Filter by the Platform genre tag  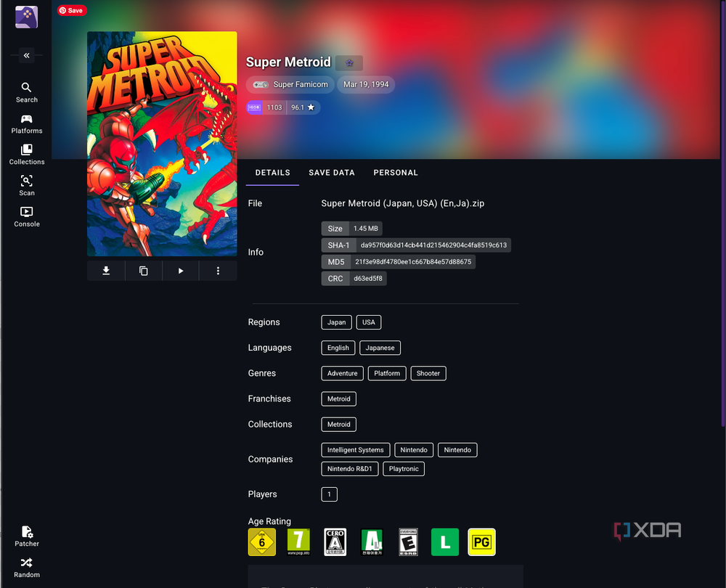click(387, 373)
